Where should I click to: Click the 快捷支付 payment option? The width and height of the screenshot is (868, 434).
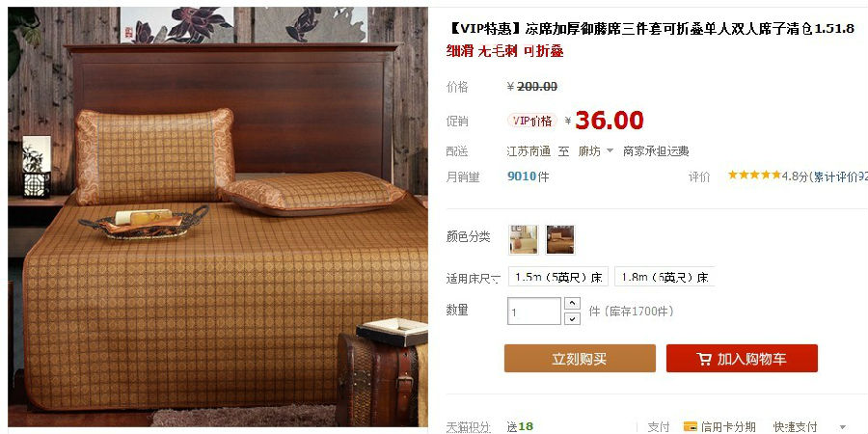click(795, 427)
